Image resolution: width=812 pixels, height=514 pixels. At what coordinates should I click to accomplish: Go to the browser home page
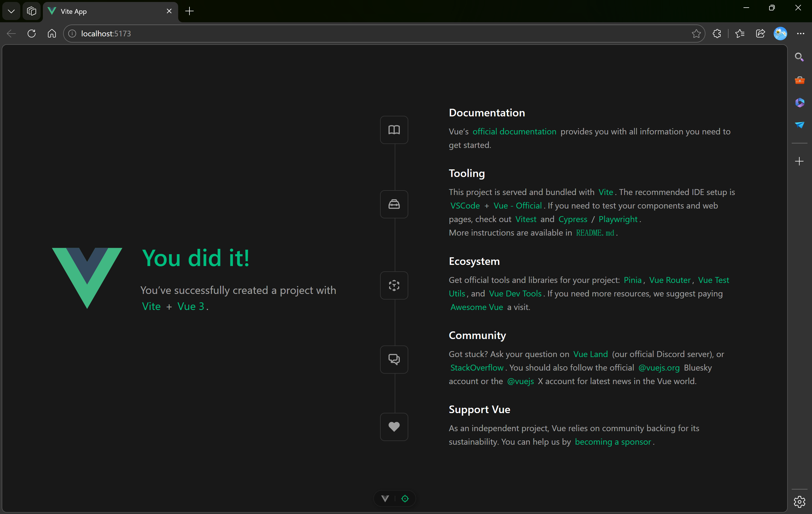[52, 34]
